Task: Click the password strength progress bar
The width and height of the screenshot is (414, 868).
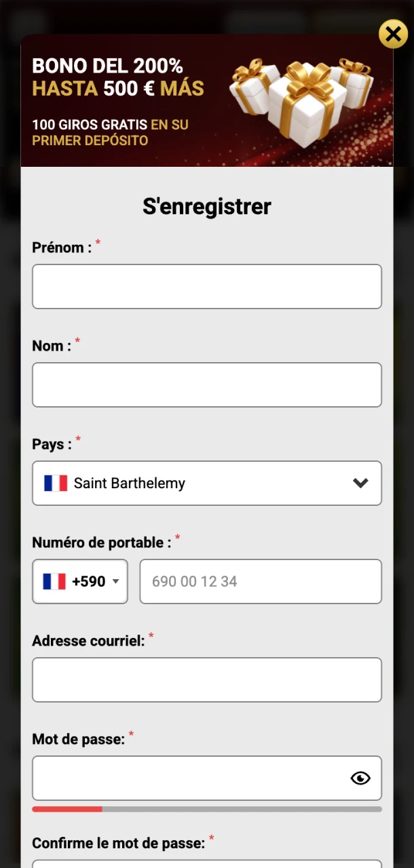Action: pyautogui.click(x=207, y=809)
